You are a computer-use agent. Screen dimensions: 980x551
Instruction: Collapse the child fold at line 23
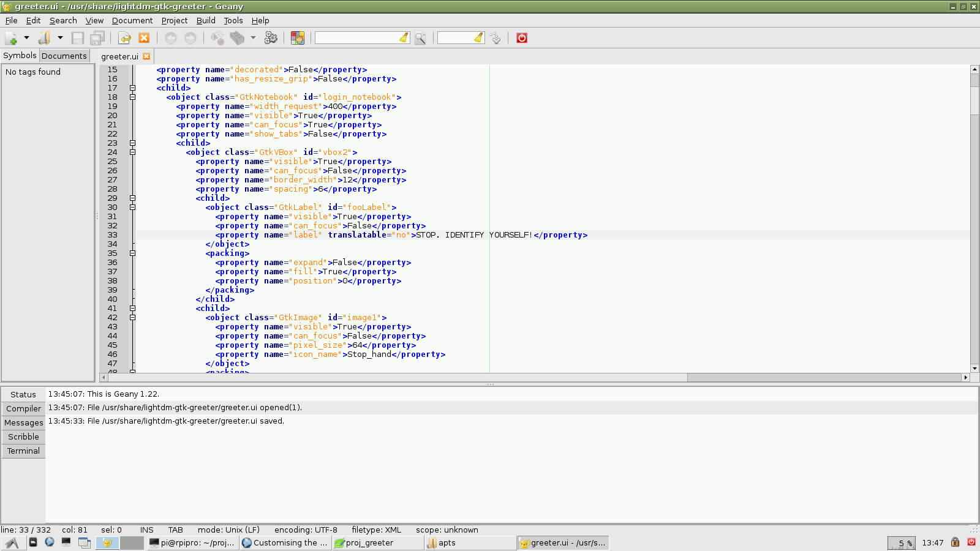(132, 143)
